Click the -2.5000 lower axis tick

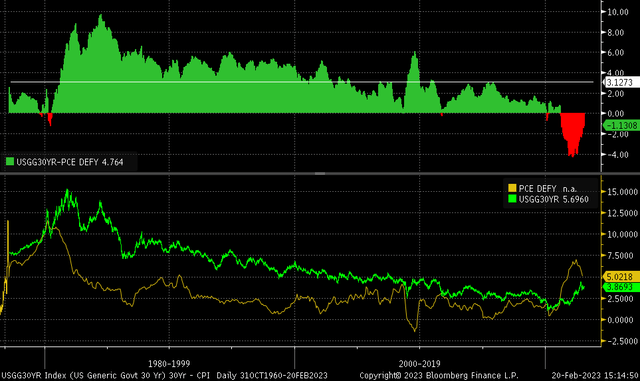(x=622, y=341)
